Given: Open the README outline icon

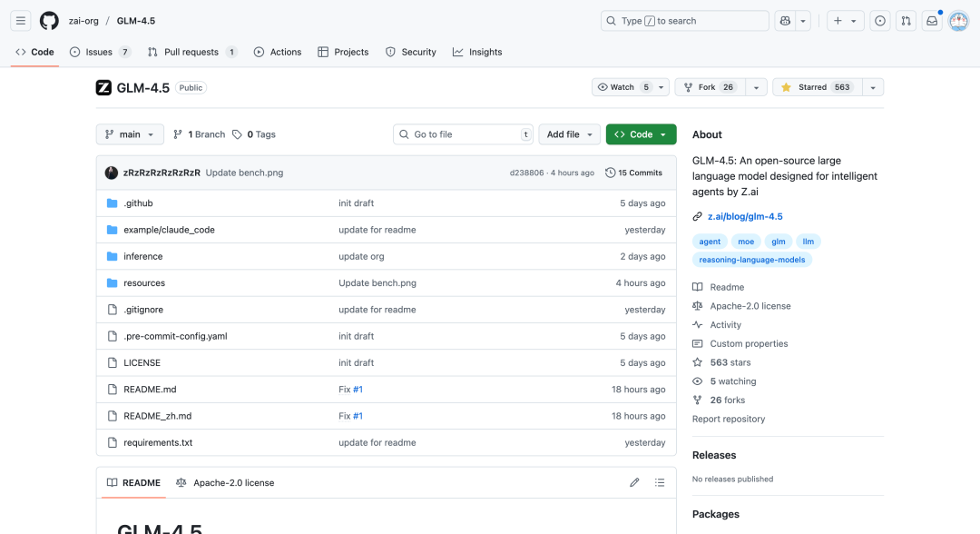Looking at the screenshot, I should (660, 482).
